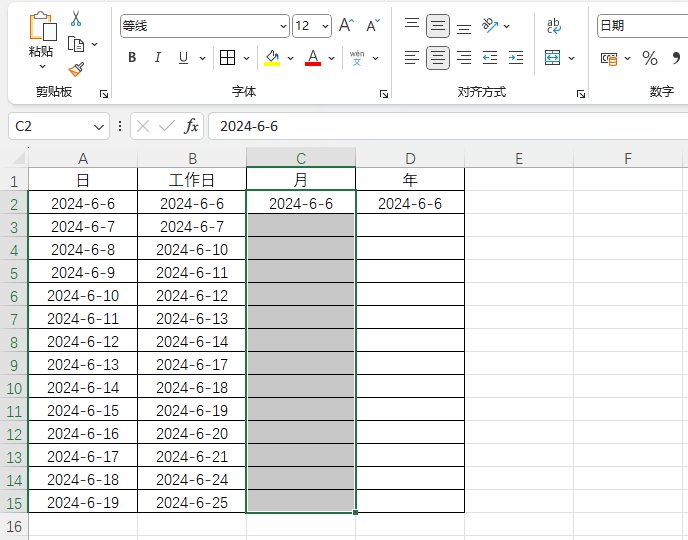The height and width of the screenshot is (540, 688).
Task: Merge and center cells icon
Action: tap(552, 57)
